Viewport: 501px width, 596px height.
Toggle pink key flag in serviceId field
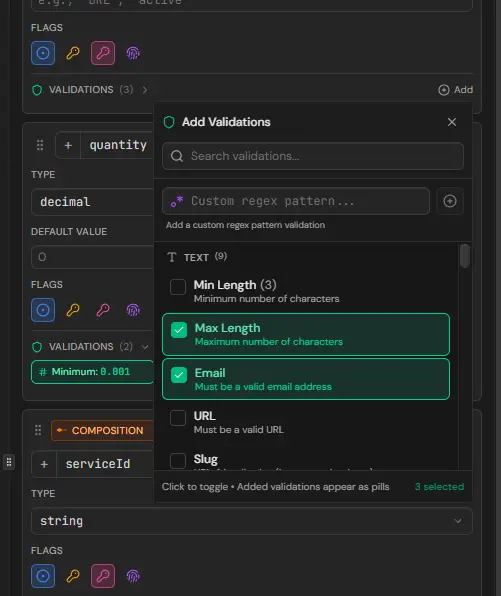103,576
